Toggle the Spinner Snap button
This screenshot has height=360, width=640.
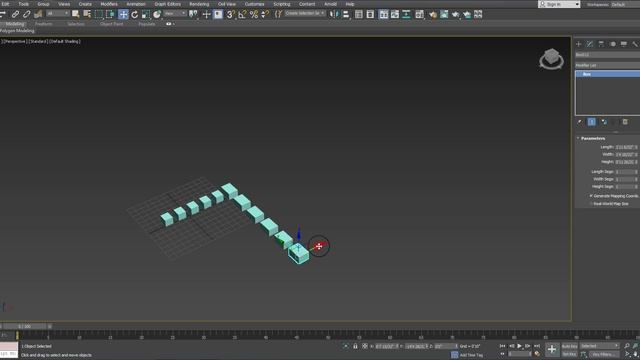[x=265, y=14]
